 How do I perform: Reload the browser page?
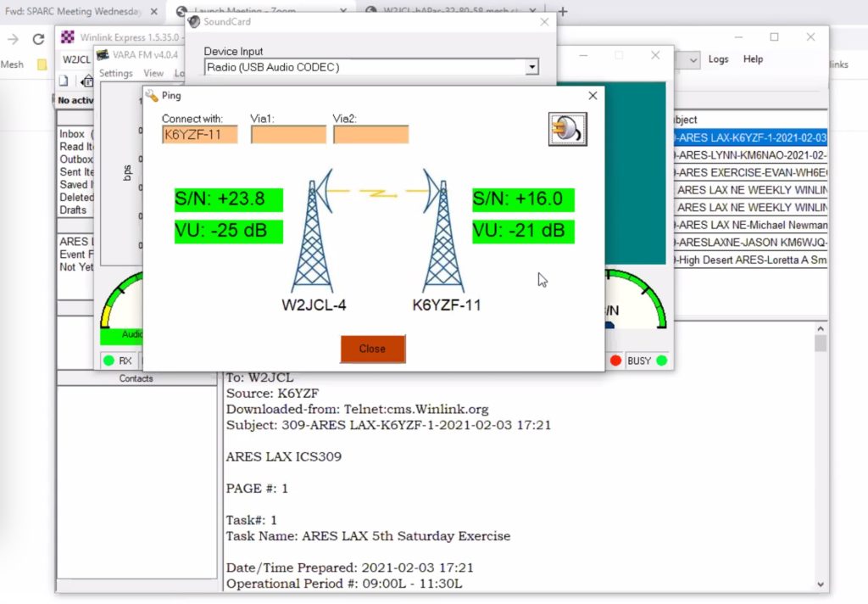38,39
